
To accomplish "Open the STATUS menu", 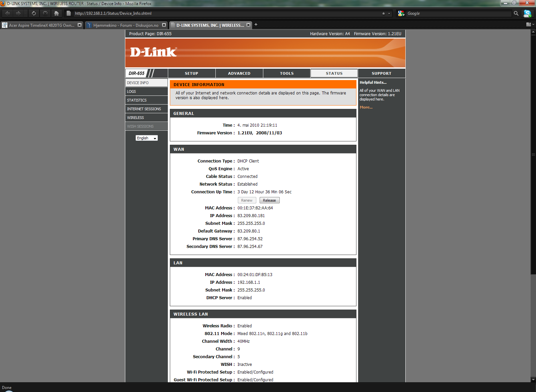I will click(x=334, y=73).
